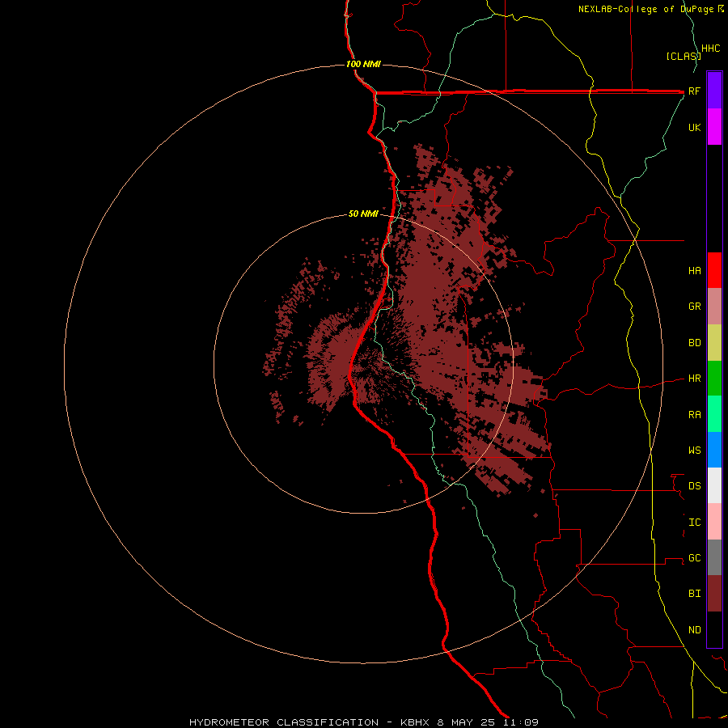Click the 50 NMI range ring label

[x=363, y=214]
